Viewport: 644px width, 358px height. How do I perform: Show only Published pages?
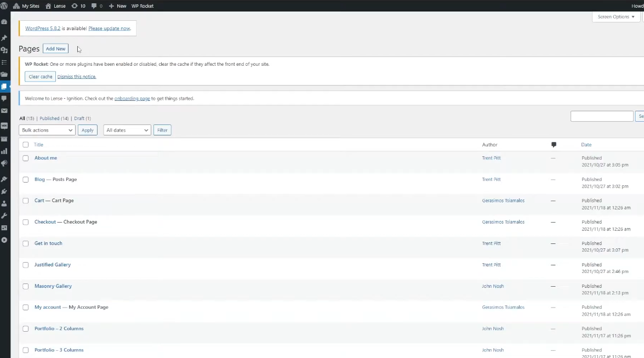[54, 118]
